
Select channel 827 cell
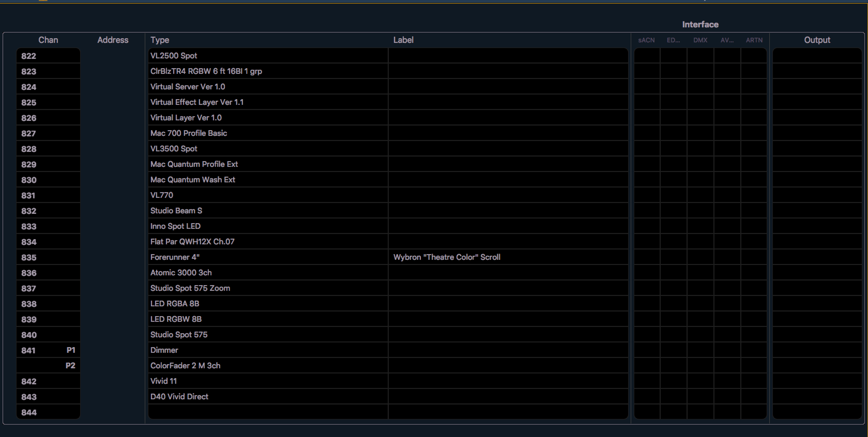(48, 133)
